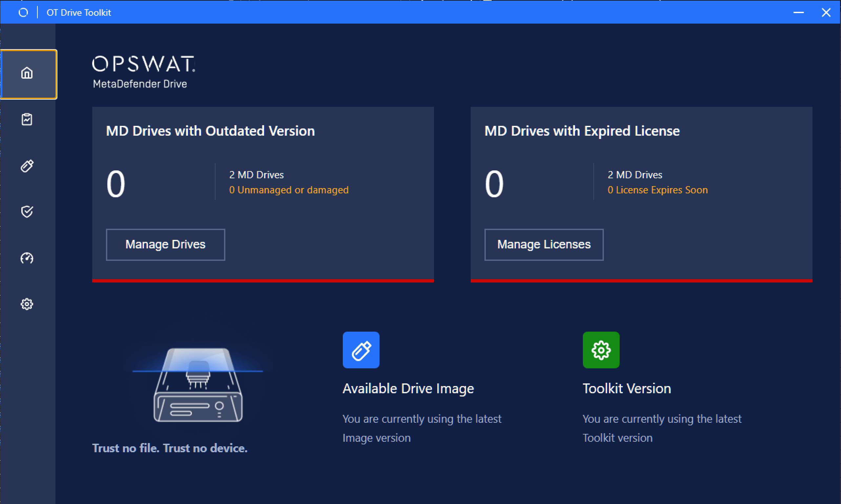This screenshot has width=841, height=504.
Task: Select the Reports clipboard icon in sidebar
Action: click(x=27, y=119)
